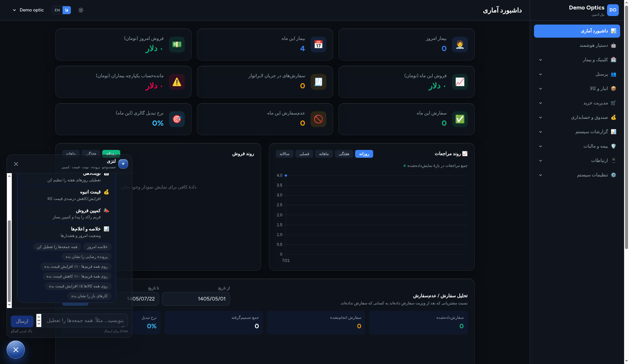Click the Lenzy assistant sparkle icon
Screen dimensions: 629x364
(x=123, y=164)
